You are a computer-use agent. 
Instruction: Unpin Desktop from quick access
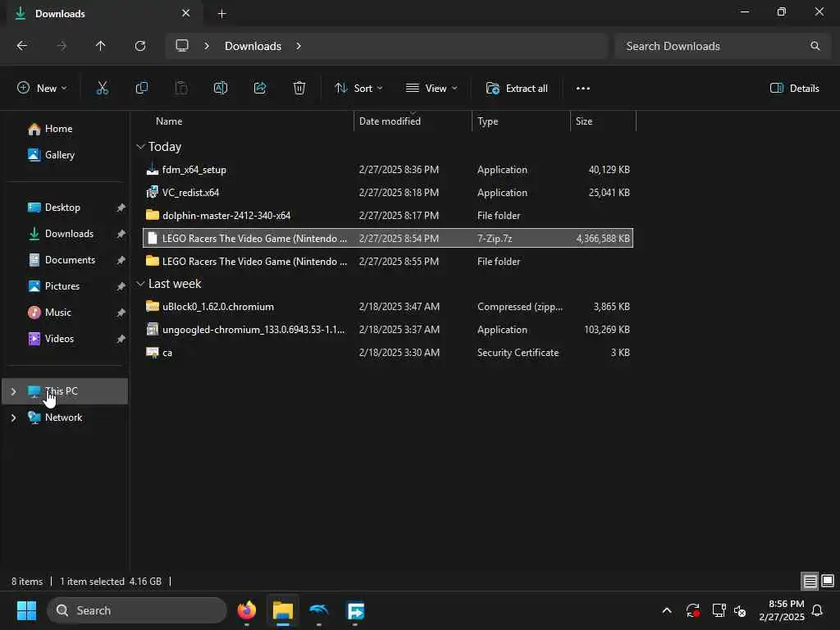click(121, 208)
